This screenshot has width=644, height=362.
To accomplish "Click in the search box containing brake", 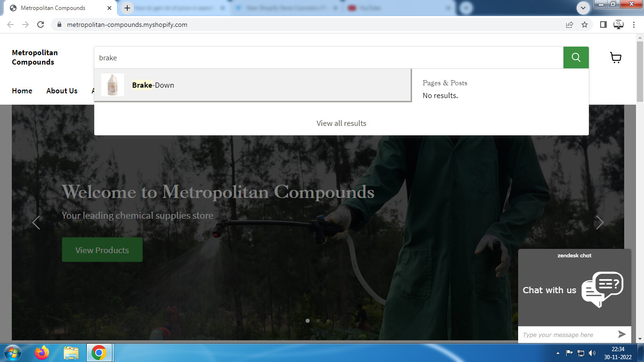I will click(x=329, y=58).
